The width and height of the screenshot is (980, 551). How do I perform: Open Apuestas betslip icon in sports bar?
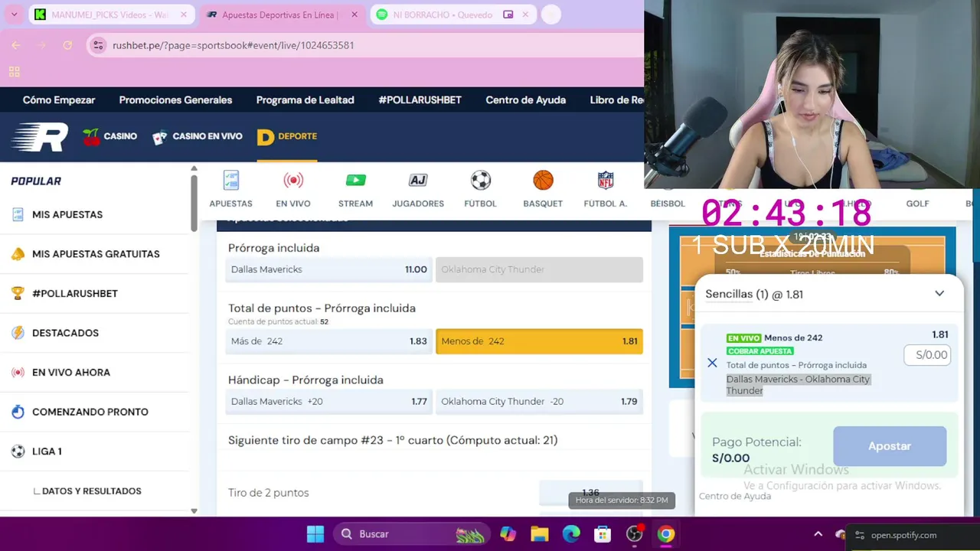(230, 181)
